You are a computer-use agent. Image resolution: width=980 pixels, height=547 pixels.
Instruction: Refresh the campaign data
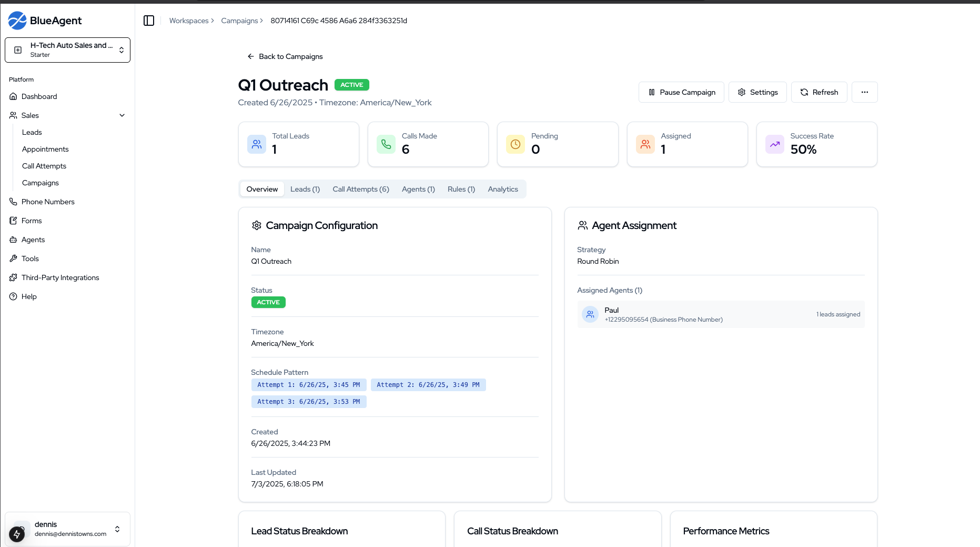coord(819,92)
